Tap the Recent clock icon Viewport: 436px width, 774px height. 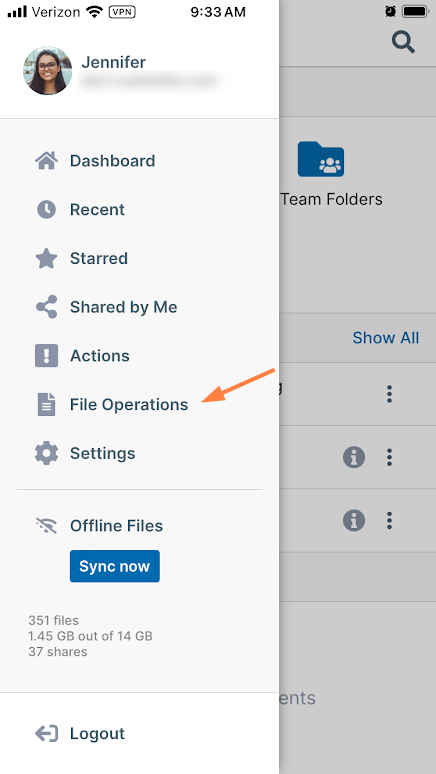pos(46,210)
